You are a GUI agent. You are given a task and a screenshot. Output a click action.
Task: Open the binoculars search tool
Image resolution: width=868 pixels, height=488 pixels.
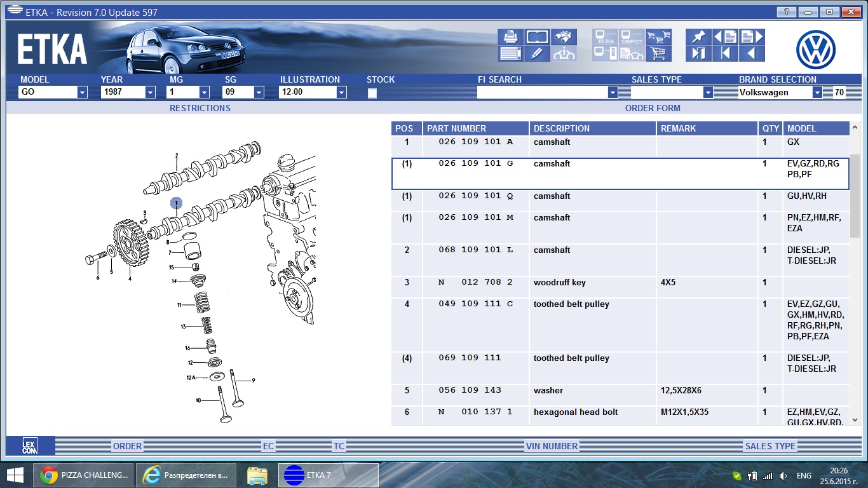[564, 37]
